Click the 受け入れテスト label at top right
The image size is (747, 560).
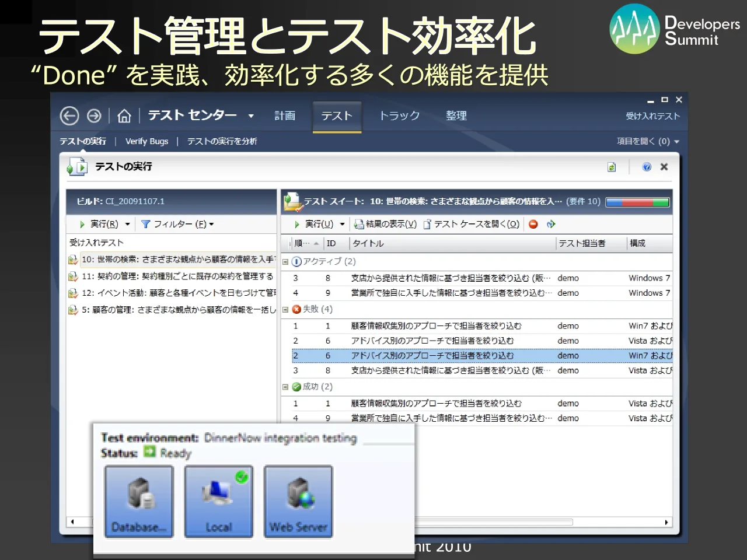click(652, 116)
